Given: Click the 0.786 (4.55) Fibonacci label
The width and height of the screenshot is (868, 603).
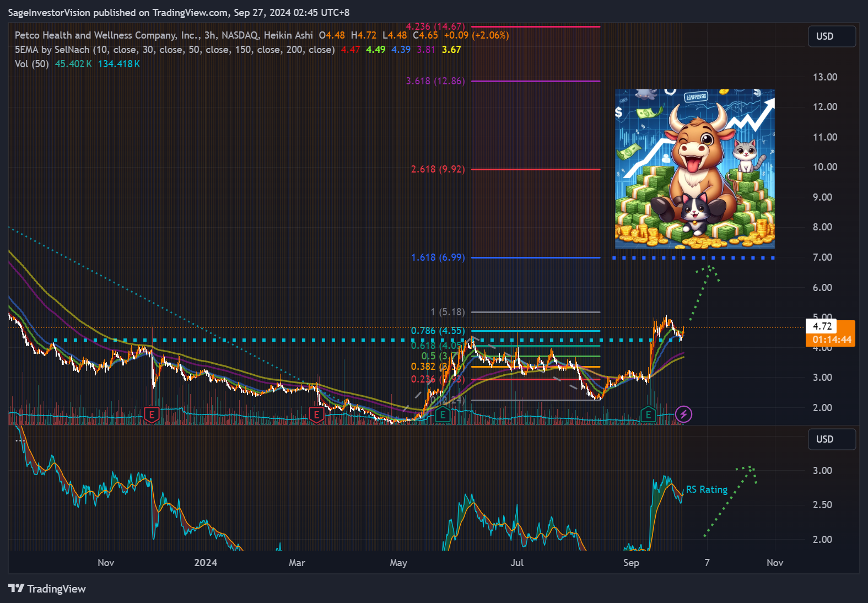Looking at the screenshot, I should click(x=438, y=331).
